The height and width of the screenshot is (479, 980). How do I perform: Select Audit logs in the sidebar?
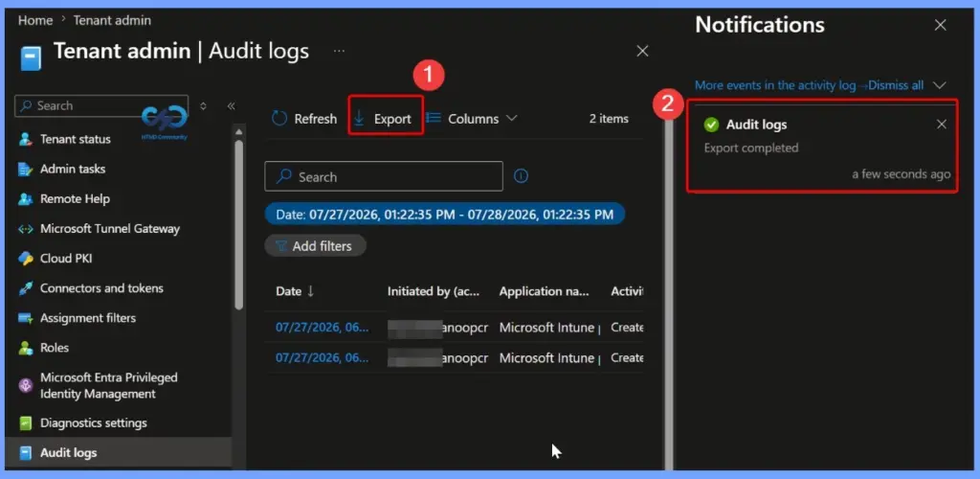68,453
